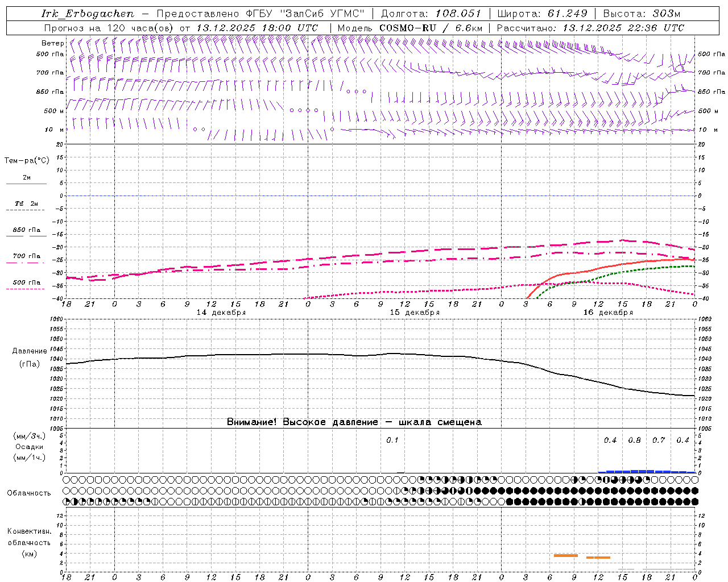Click the 'Td 2м' dew point legend entry
This screenshot has height=582, width=728.
coord(26,203)
